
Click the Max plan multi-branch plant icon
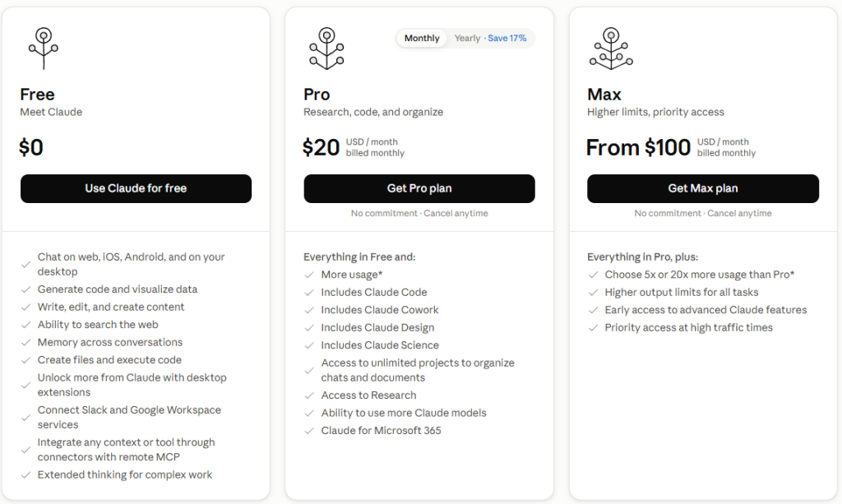coord(611,49)
